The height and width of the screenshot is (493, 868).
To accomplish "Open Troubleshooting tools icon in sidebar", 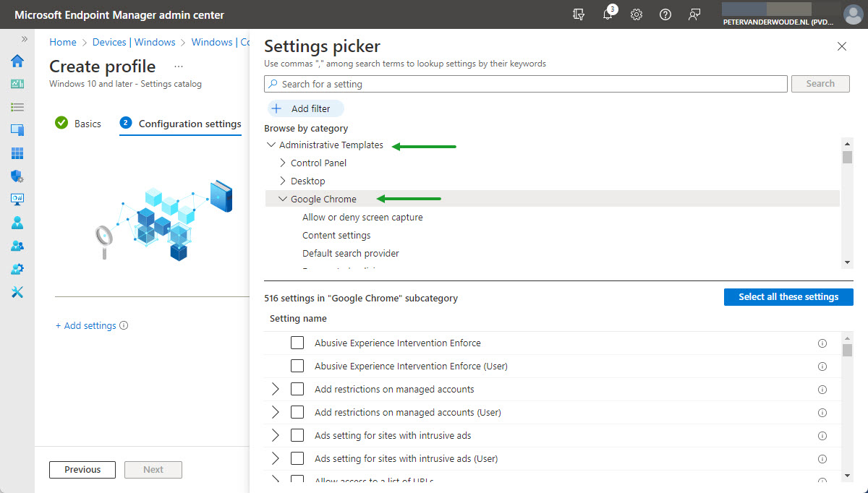I will (17, 292).
